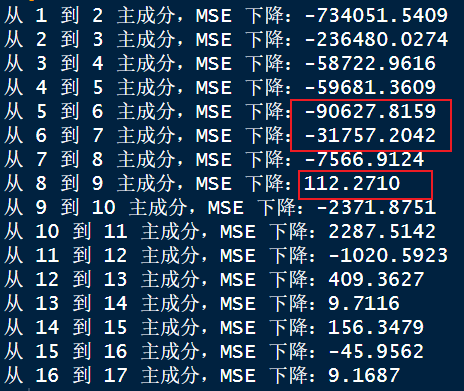Screen dimensions: 464x391
Task: Select the value 2287.5142
Action: 382,231
